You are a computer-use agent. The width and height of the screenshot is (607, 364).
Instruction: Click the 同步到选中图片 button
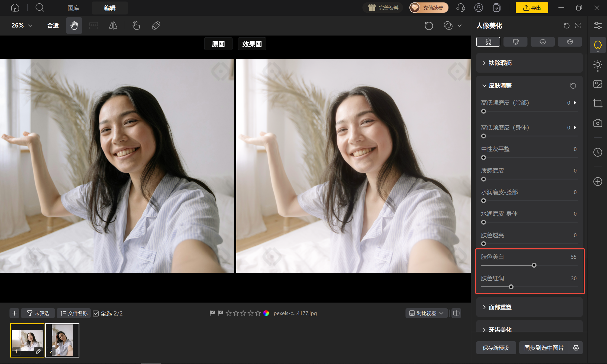[544, 348]
